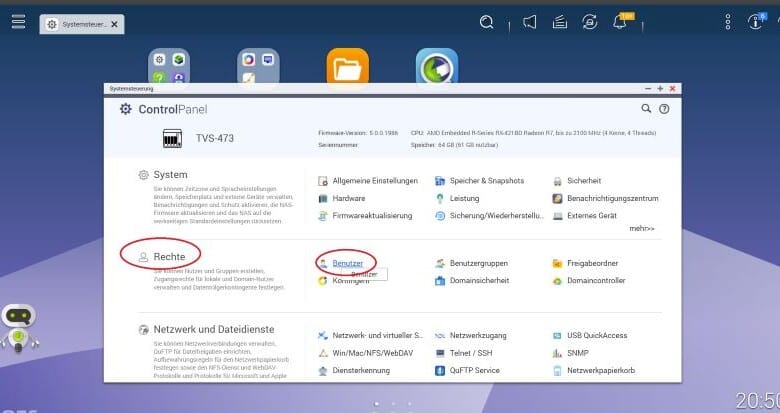Open File Station folder desktop icon
Viewport: 780px width, 413px height.
[347, 68]
